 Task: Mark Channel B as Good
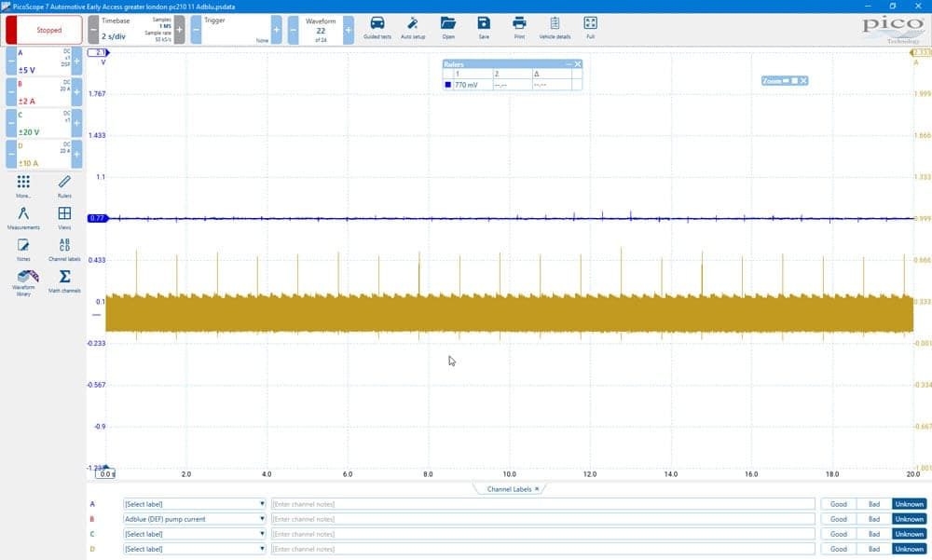click(838, 519)
